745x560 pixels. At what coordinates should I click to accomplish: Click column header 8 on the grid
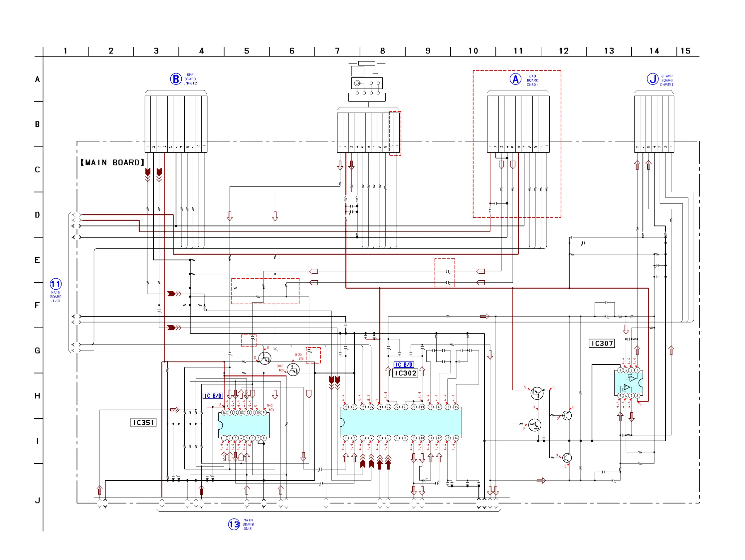[383, 51]
